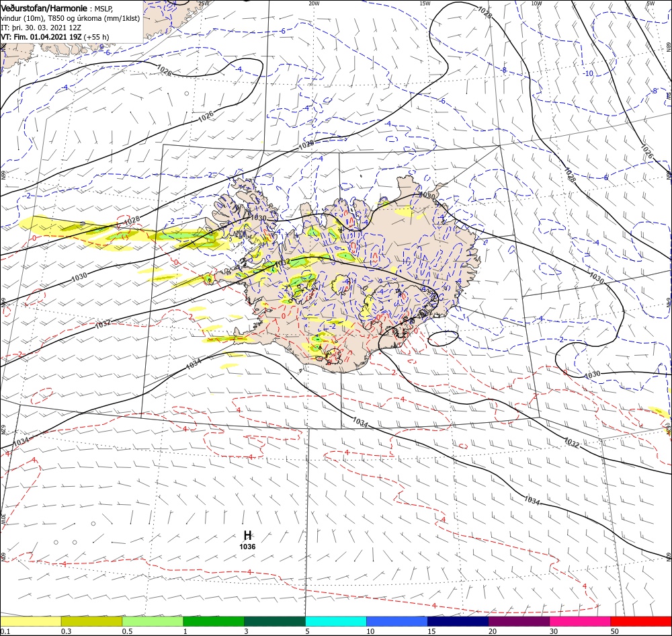Screen dimensions: 672x636
Task: Select the green 1 mm legend swatch
Action: (x=214, y=621)
